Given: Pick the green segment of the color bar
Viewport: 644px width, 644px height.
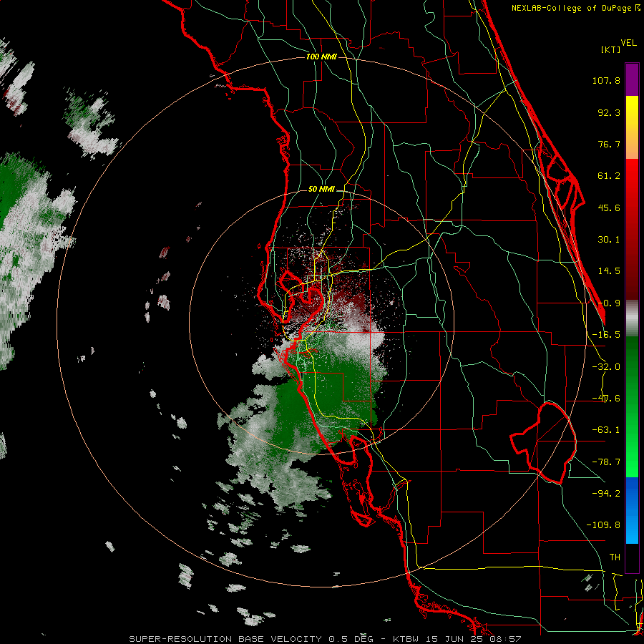Looking at the screenshot, I should coord(632,406).
